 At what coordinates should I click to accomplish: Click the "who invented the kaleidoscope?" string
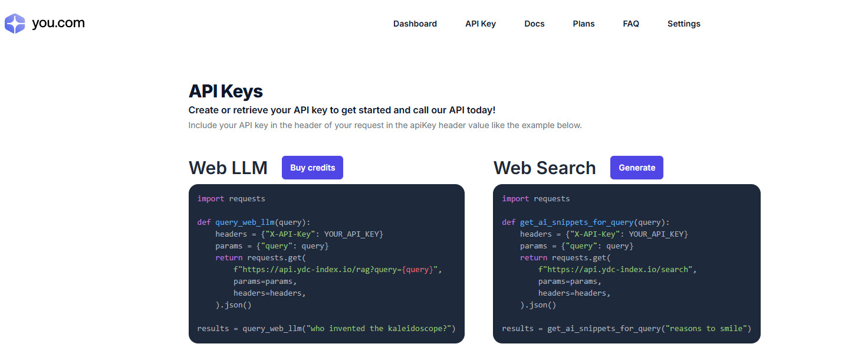coord(380,329)
